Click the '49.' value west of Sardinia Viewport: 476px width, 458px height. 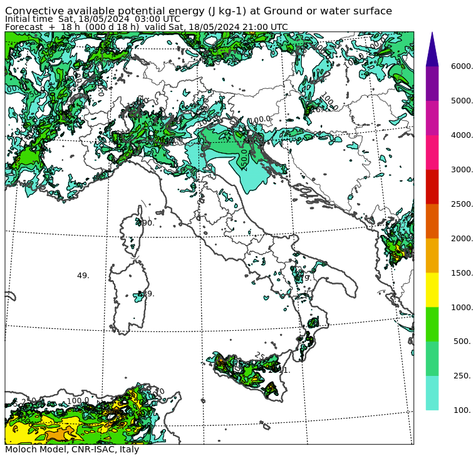[83, 276]
